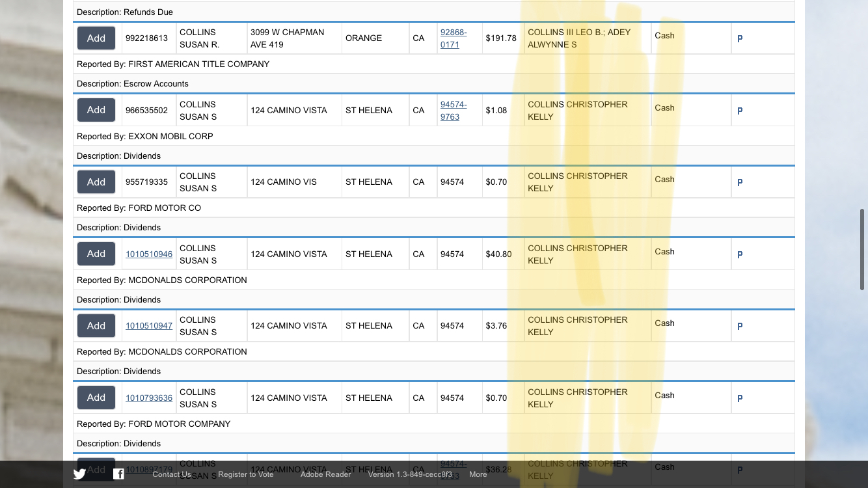Click the version text in the footer
The height and width of the screenshot is (488, 868).
(410, 474)
